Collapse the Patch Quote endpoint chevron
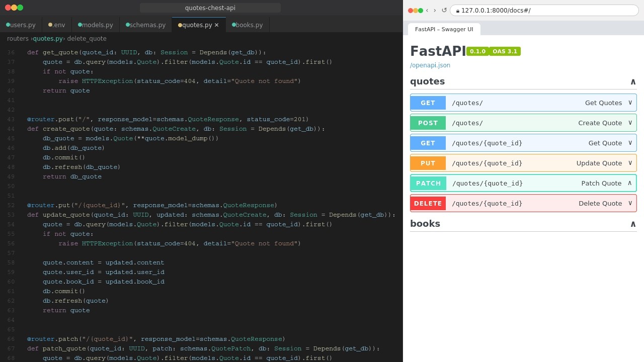 coord(629,183)
